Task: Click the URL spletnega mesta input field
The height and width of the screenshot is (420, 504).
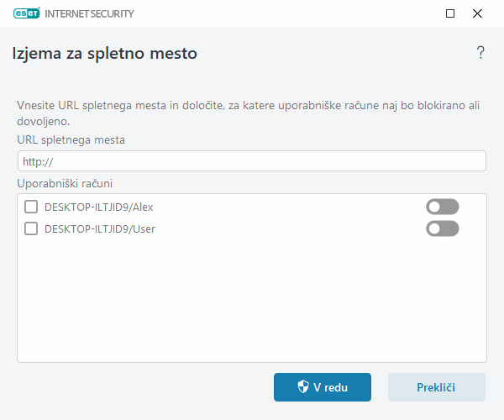Action: tap(252, 161)
